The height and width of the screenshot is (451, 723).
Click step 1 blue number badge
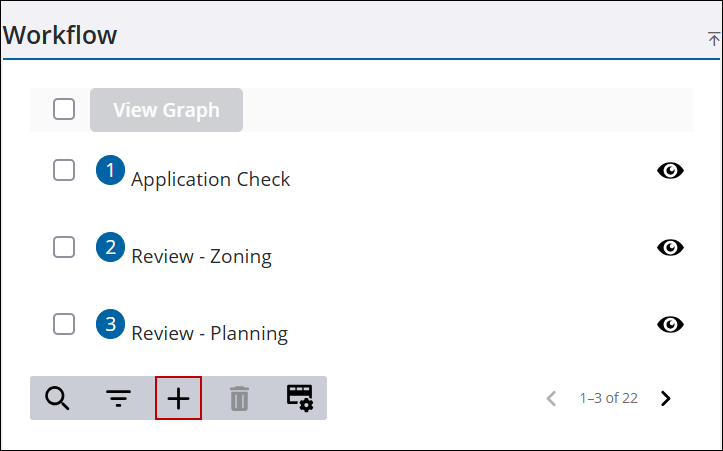pyautogui.click(x=110, y=170)
